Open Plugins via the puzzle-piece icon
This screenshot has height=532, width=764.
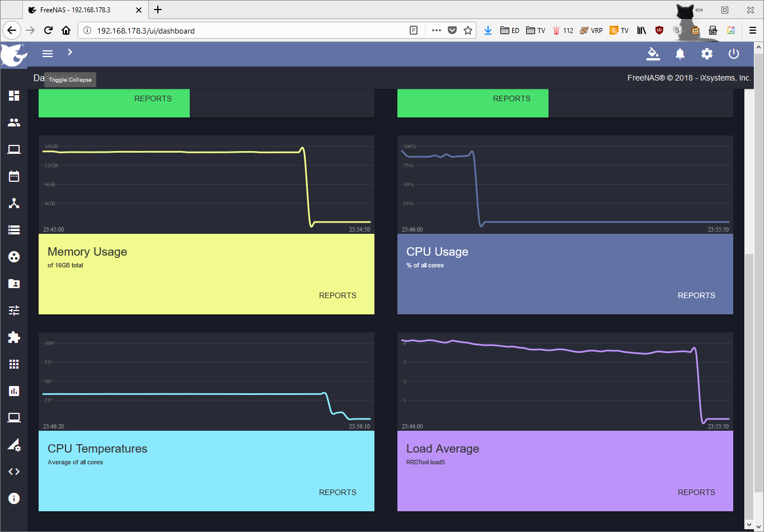14,337
